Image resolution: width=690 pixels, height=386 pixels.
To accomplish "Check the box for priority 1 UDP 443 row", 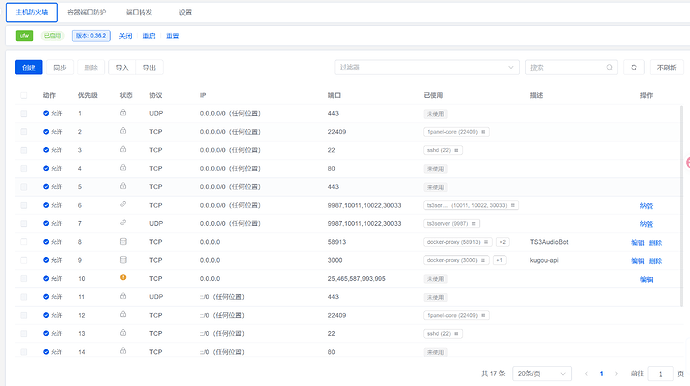I will point(23,114).
